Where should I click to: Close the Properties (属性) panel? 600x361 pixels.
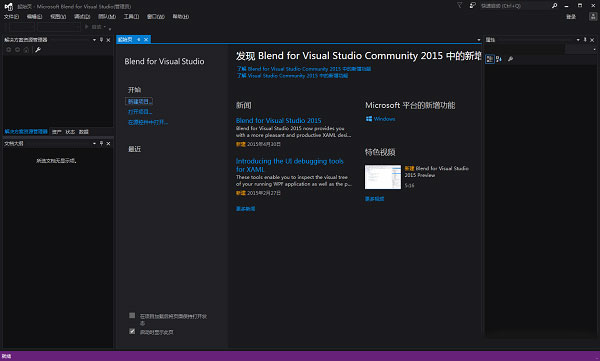click(592, 40)
